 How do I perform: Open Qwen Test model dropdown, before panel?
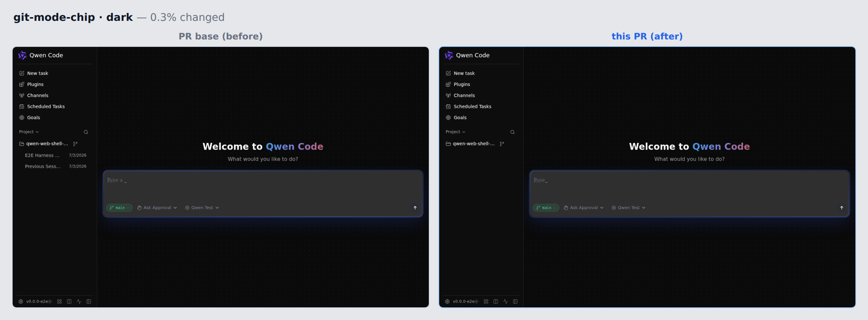click(x=202, y=208)
